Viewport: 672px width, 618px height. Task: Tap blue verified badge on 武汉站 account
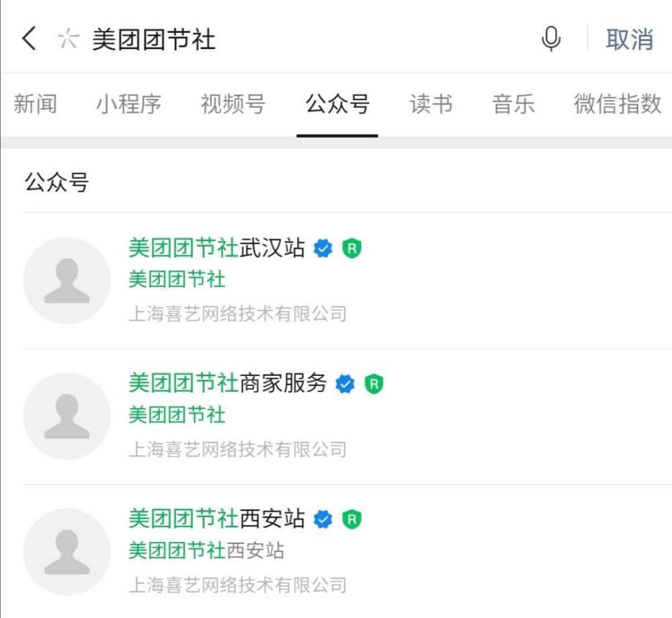[x=323, y=249]
